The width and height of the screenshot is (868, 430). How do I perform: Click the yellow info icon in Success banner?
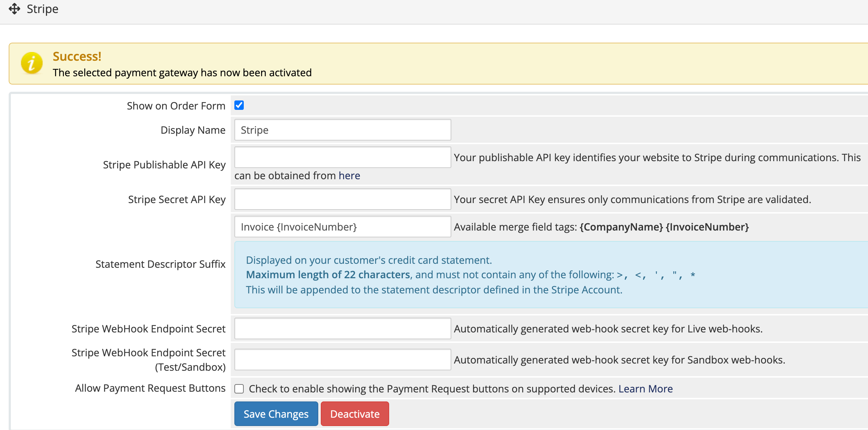coord(32,63)
